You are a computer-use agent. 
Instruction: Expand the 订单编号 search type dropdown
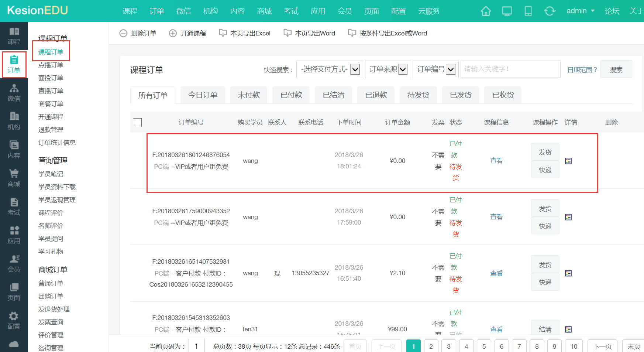coord(435,69)
